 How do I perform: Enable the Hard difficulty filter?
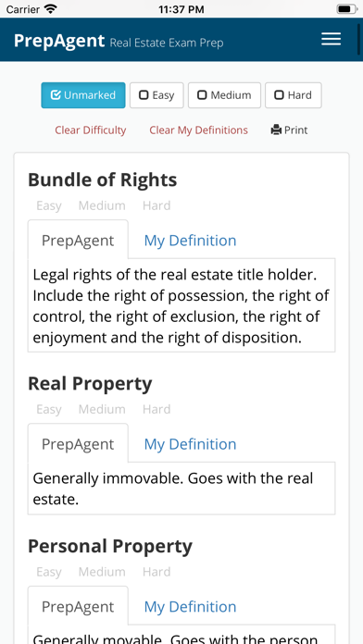[294, 95]
